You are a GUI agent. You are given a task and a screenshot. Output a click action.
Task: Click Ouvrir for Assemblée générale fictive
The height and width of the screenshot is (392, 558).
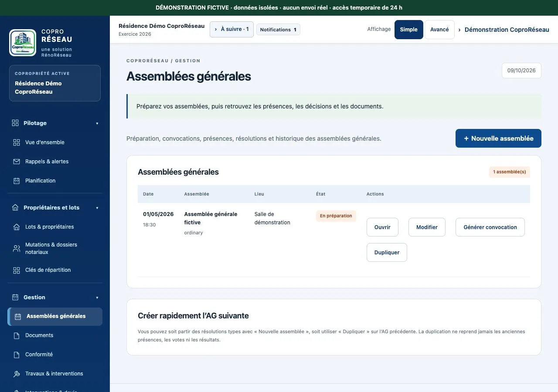pos(382,227)
